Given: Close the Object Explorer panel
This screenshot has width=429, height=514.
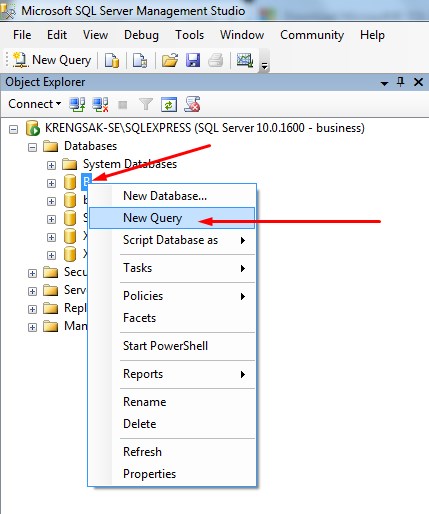Looking at the screenshot, I should pyautogui.click(x=418, y=82).
